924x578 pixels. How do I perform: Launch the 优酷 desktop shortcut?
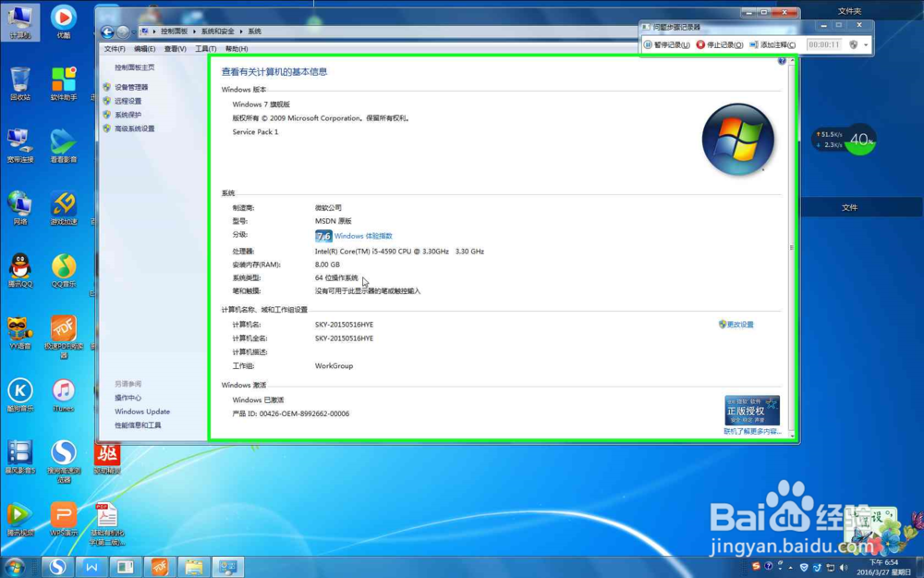[x=63, y=22]
